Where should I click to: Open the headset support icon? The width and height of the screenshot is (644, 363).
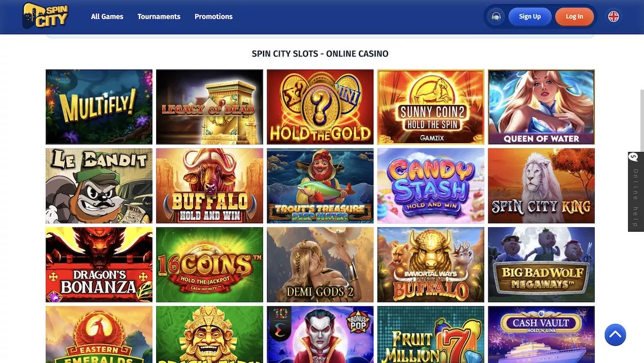(496, 17)
